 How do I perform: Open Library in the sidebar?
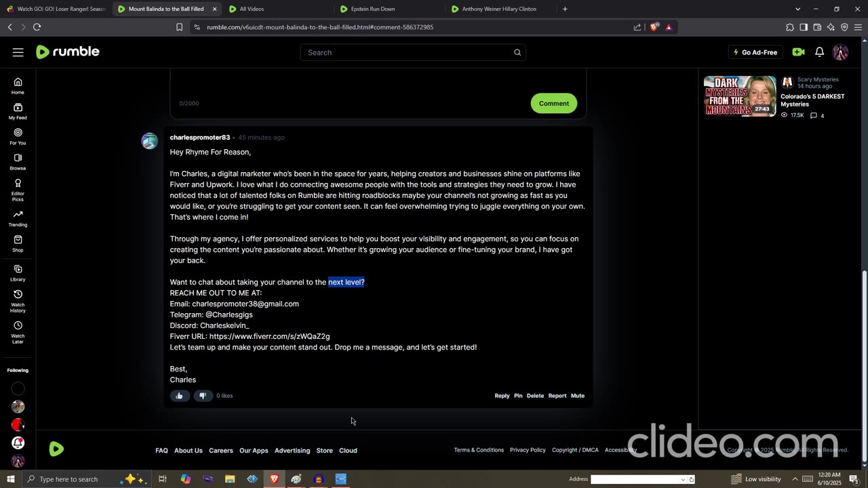[x=18, y=273]
